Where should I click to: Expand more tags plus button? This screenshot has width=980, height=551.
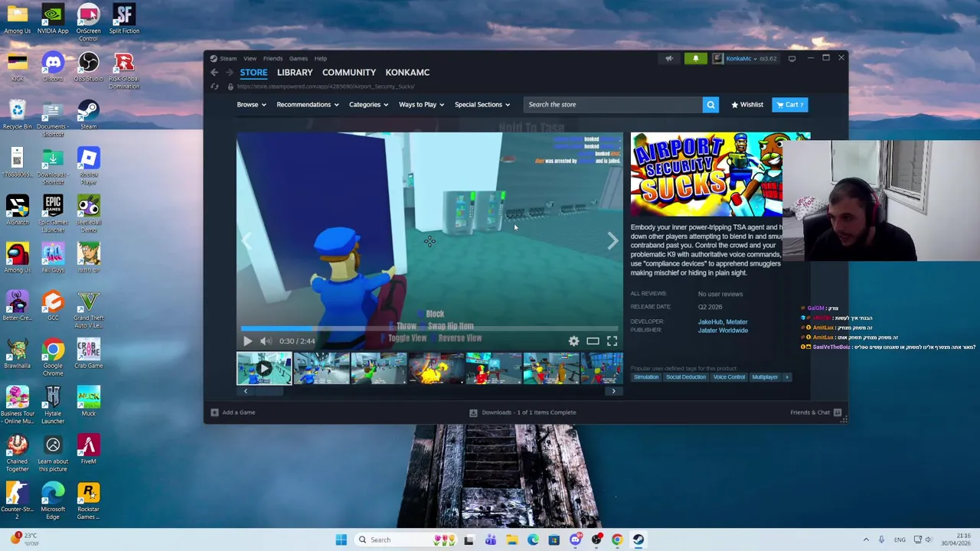point(786,377)
